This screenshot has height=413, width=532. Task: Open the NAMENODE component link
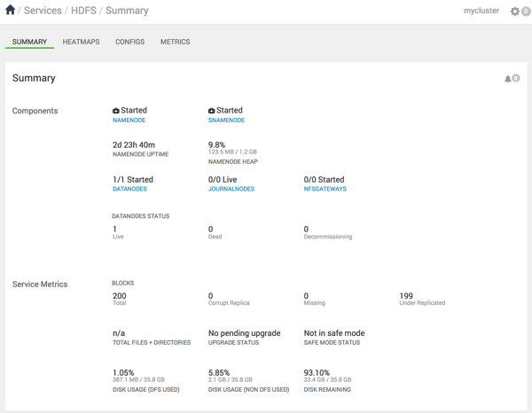129,121
